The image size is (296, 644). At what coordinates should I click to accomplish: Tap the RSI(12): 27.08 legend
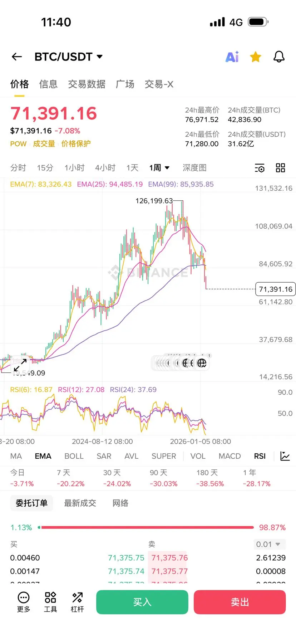[x=81, y=390]
